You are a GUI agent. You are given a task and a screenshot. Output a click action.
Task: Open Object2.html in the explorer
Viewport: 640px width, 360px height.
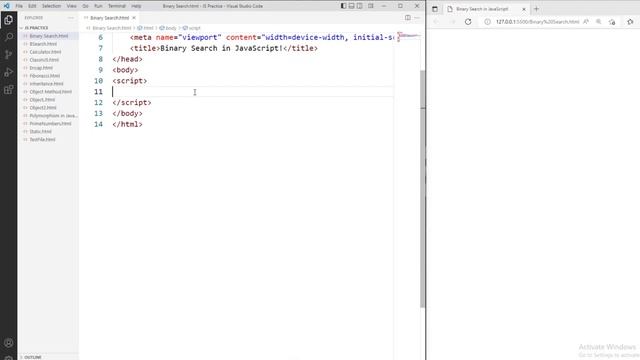point(43,107)
